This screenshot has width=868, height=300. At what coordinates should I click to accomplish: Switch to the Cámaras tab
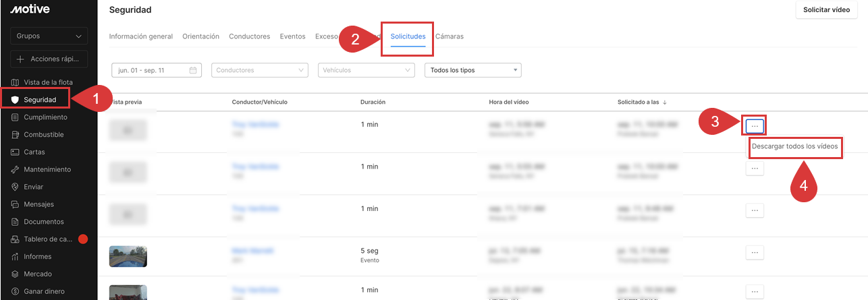pos(450,36)
